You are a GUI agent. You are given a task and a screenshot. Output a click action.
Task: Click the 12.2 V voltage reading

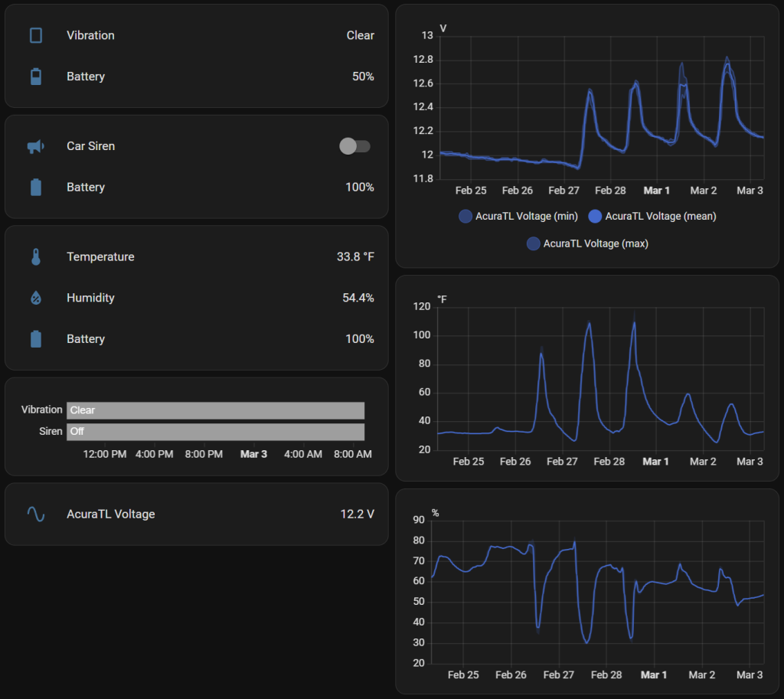[357, 514]
